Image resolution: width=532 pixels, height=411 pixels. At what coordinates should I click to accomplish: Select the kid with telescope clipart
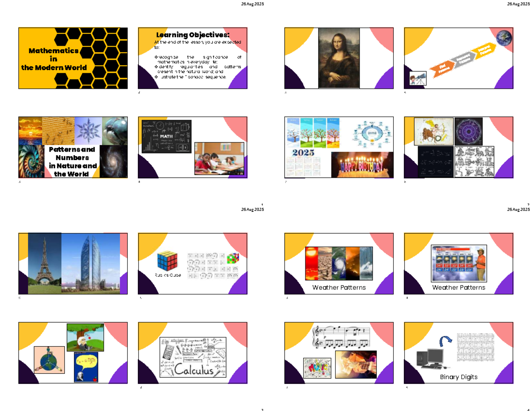click(417, 80)
